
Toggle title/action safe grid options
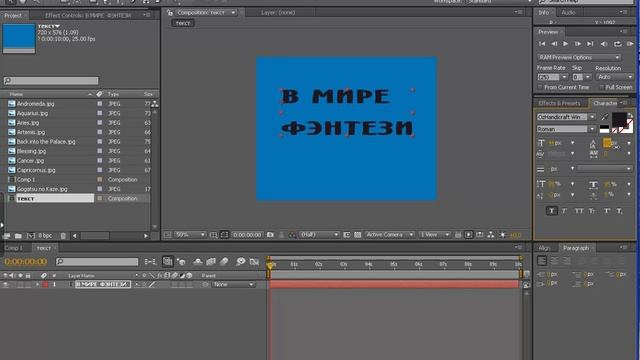(x=213, y=235)
